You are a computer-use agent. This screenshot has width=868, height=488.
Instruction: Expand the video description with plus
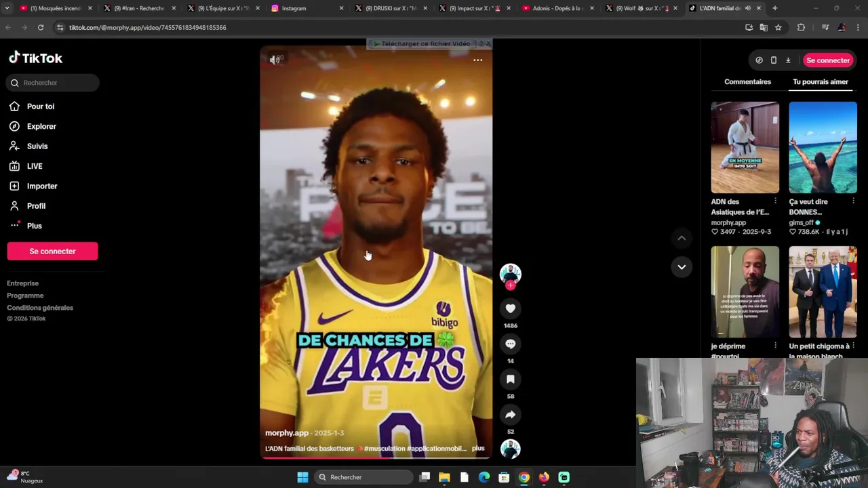click(478, 448)
